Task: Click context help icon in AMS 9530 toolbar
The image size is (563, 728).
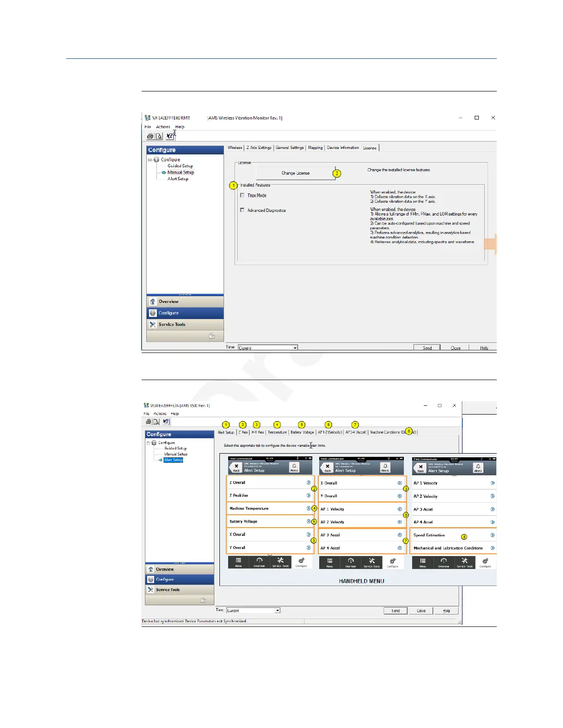Action: [166, 421]
